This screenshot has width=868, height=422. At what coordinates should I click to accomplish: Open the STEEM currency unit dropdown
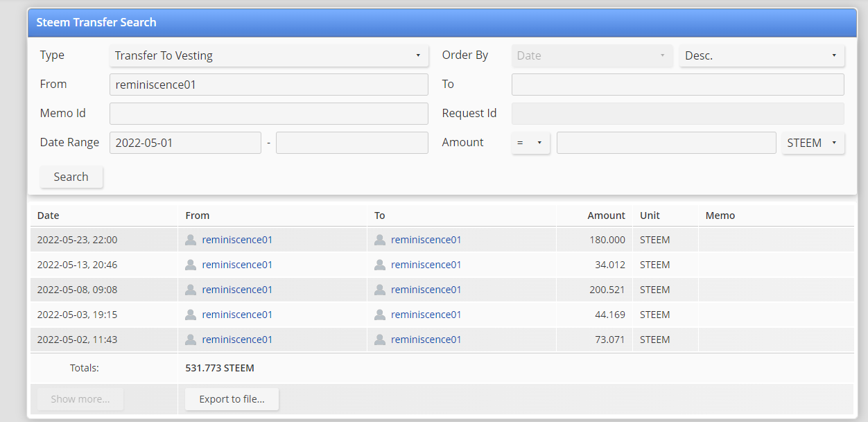[x=813, y=143]
